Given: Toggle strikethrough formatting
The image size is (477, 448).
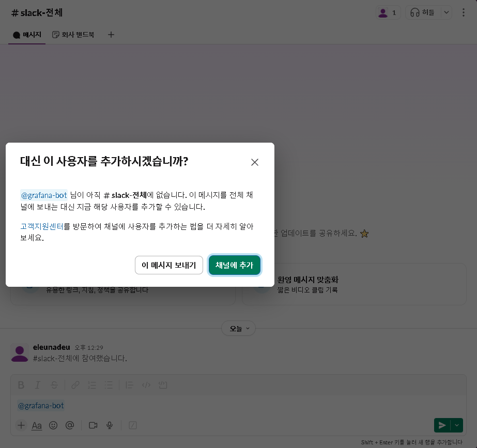Looking at the screenshot, I should (54, 385).
